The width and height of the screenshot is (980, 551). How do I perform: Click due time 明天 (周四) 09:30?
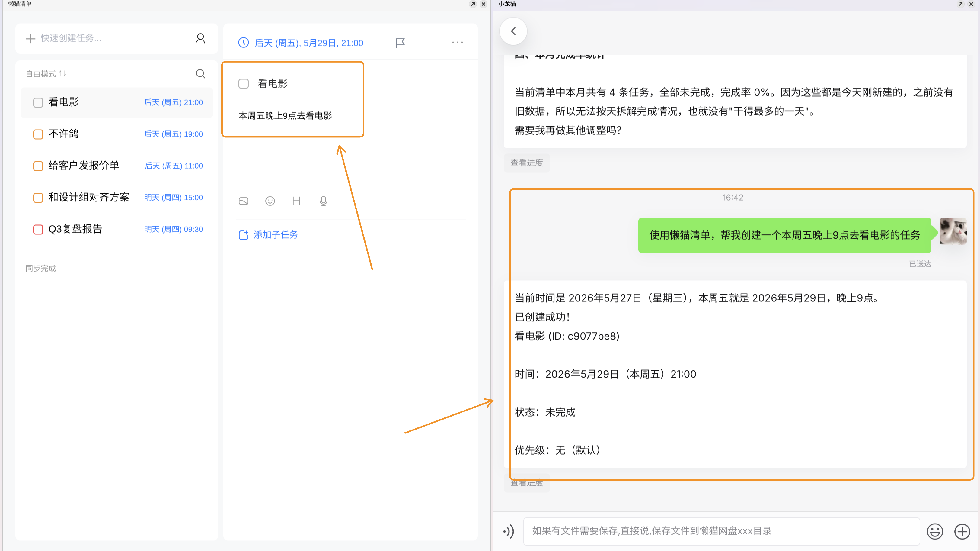174,229
